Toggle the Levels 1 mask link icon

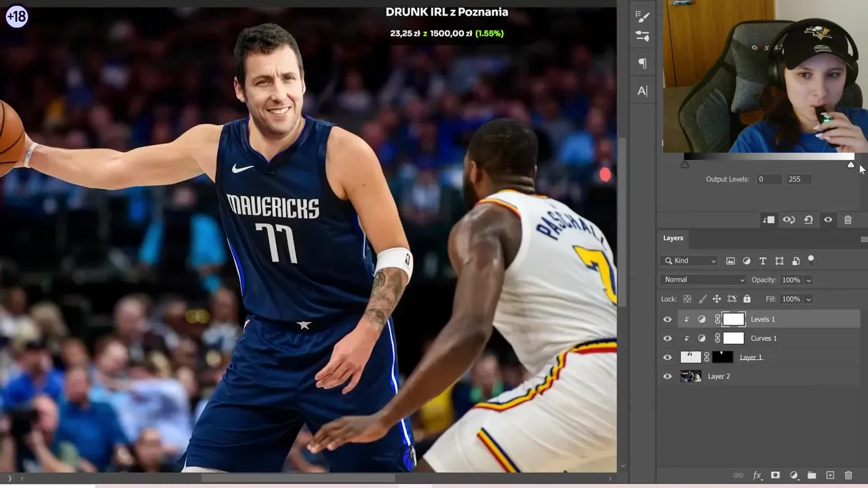click(x=717, y=319)
